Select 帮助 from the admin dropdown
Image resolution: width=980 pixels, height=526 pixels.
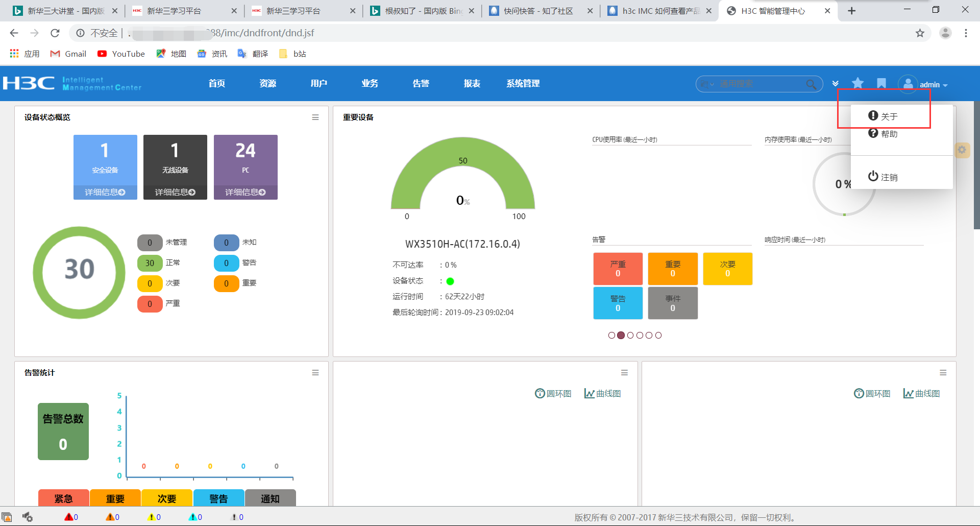coord(883,134)
